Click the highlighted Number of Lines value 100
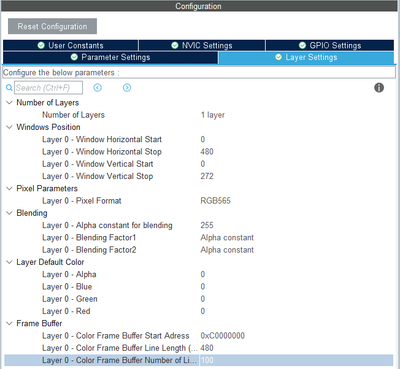Image resolution: width=400 pixels, height=369 pixels. (x=207, y=360)
